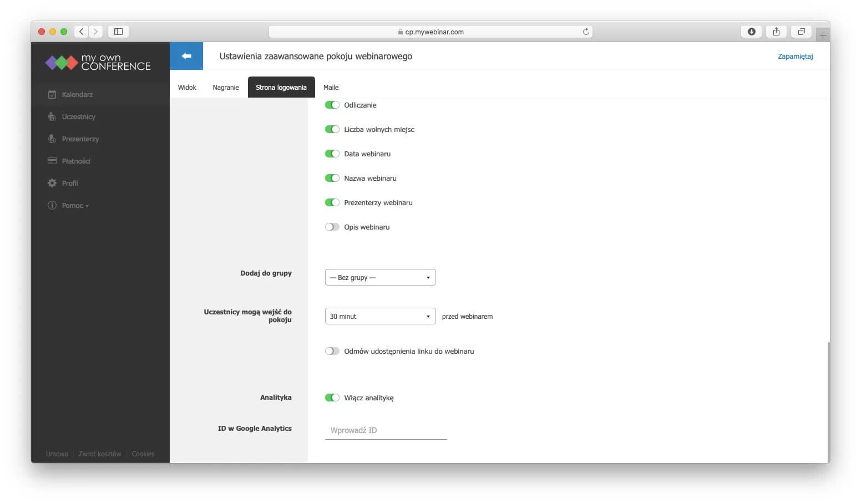
Task: Open the Zwrot kosztów footer link
Action: click(100, 454)
